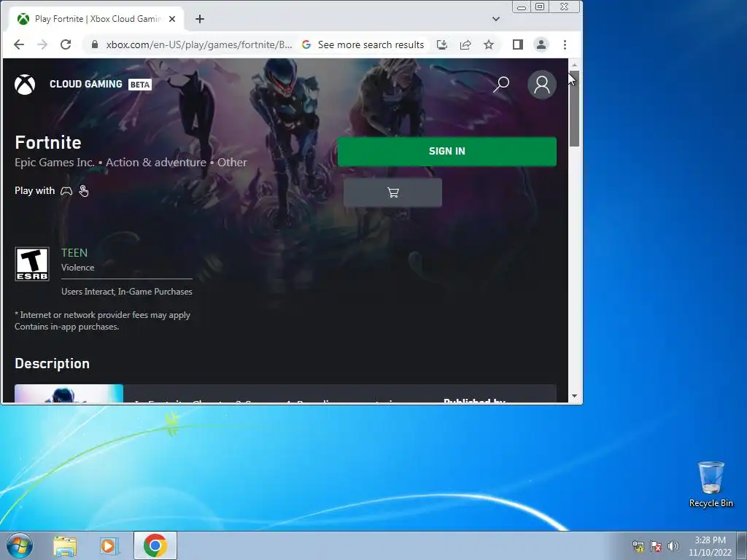747x560 pixels.
Task: Click the share page icon
Action: coord(465,44)
